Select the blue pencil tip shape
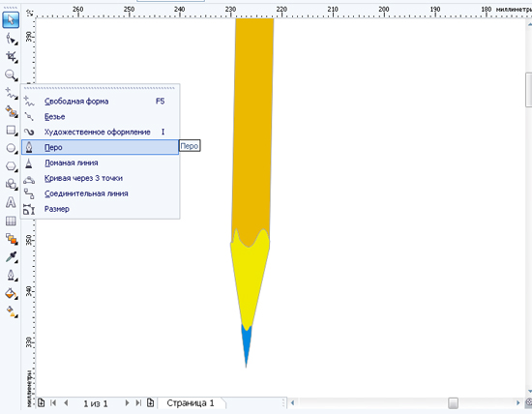This screenshot has width=532, height=414. coord(247,344)
